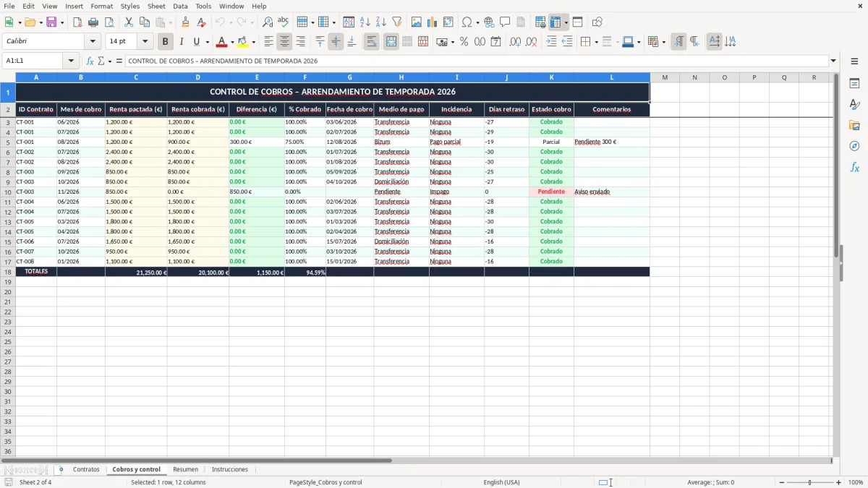Open the sidebar Properties deck
The width and height of the screenshot is (868, 488).
854,84
